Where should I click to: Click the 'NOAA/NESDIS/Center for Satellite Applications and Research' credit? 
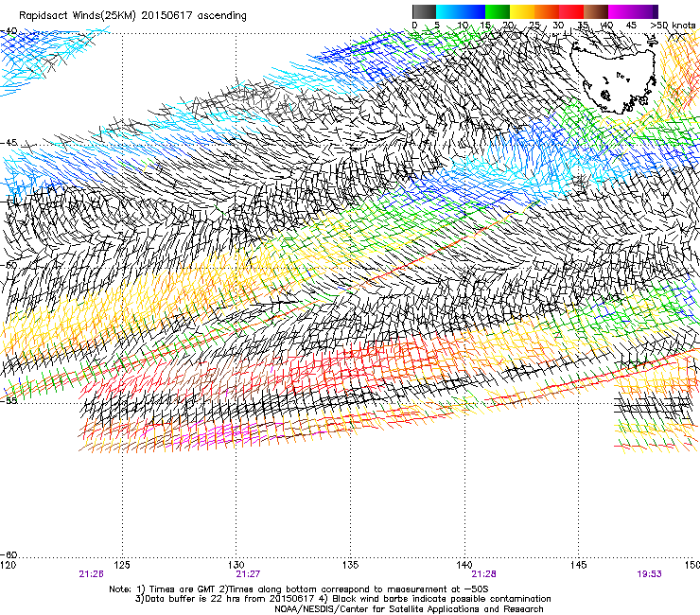click(x=409, y=609)
